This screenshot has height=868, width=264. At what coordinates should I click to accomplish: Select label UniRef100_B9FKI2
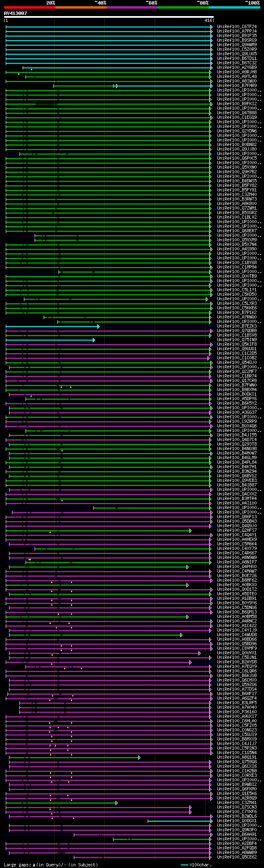pos(237,104)
